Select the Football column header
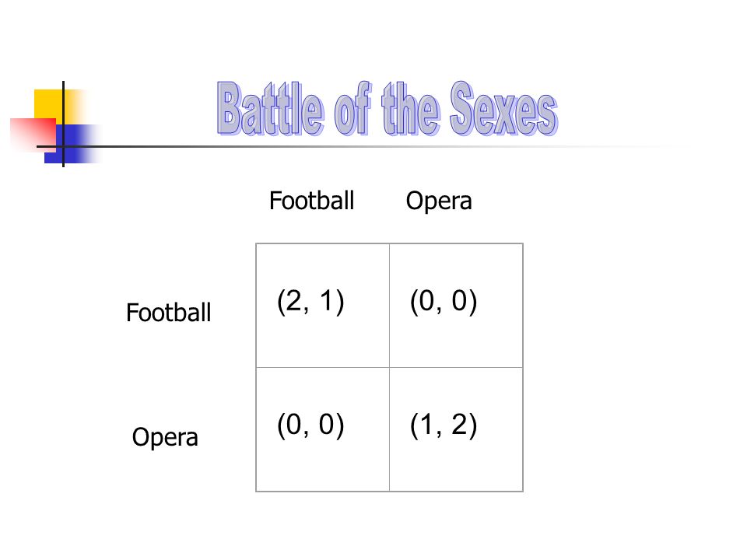 tap(311, 201)
